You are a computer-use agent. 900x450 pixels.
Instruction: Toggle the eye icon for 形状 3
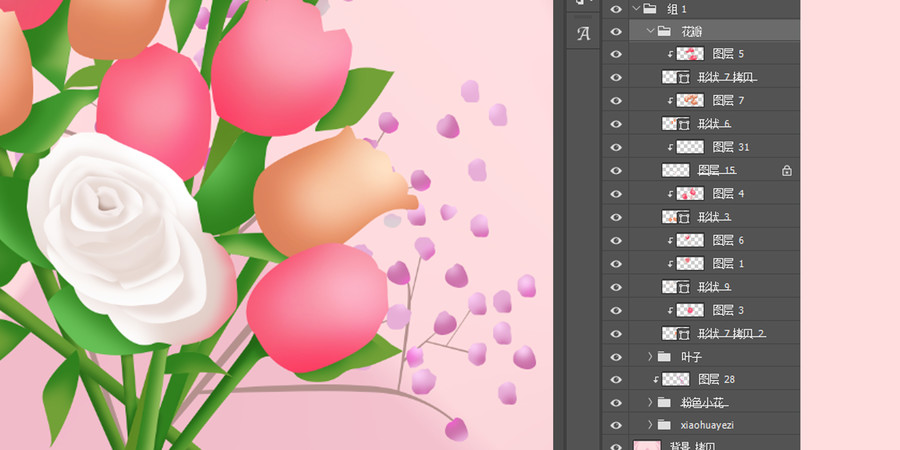[x=616, y=217]
